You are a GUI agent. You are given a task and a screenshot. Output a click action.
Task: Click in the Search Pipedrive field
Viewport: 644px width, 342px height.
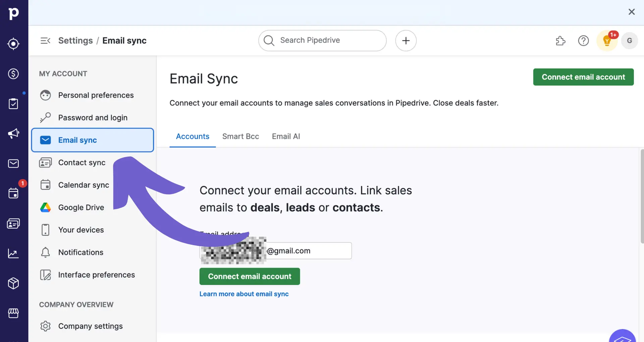[322, 41]
